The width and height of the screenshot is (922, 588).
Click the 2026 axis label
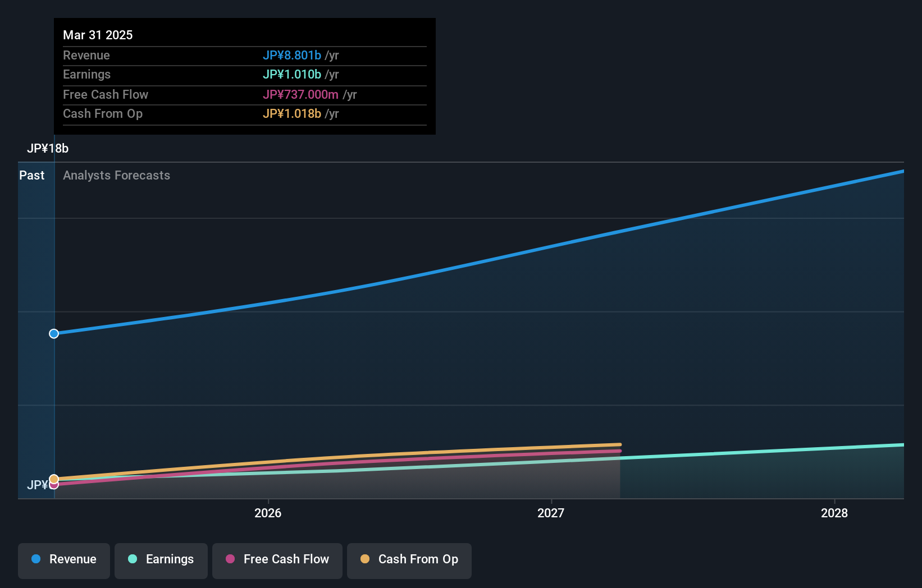click(268, 513)
